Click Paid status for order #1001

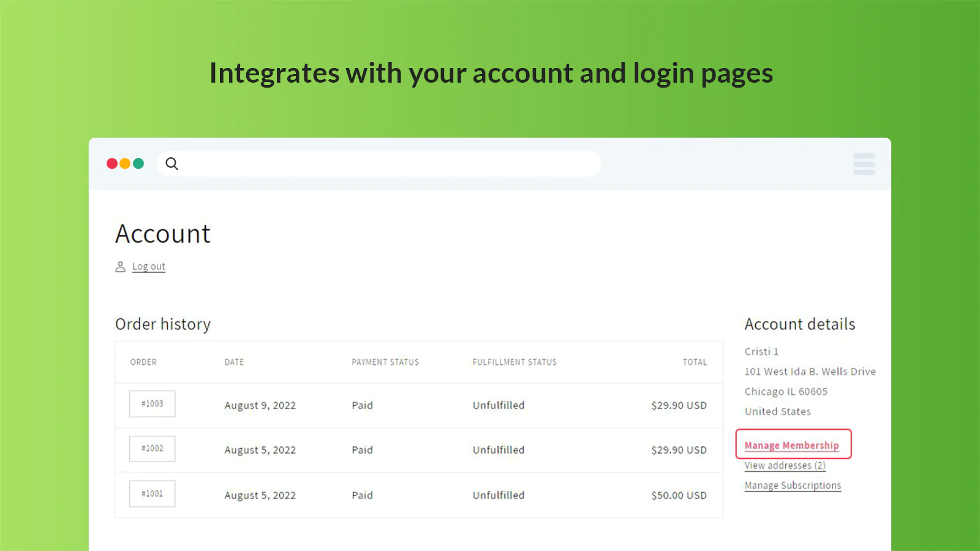[362, 495]
